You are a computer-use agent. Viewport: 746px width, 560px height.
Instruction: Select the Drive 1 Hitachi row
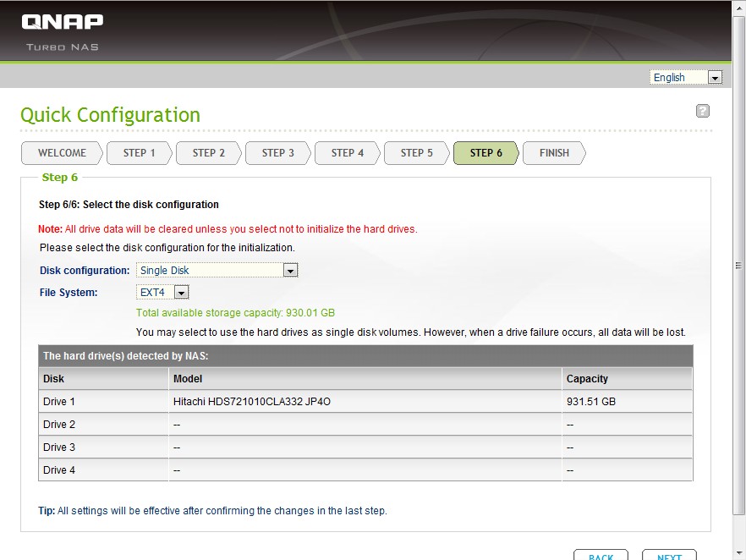[x=365, y=402]
